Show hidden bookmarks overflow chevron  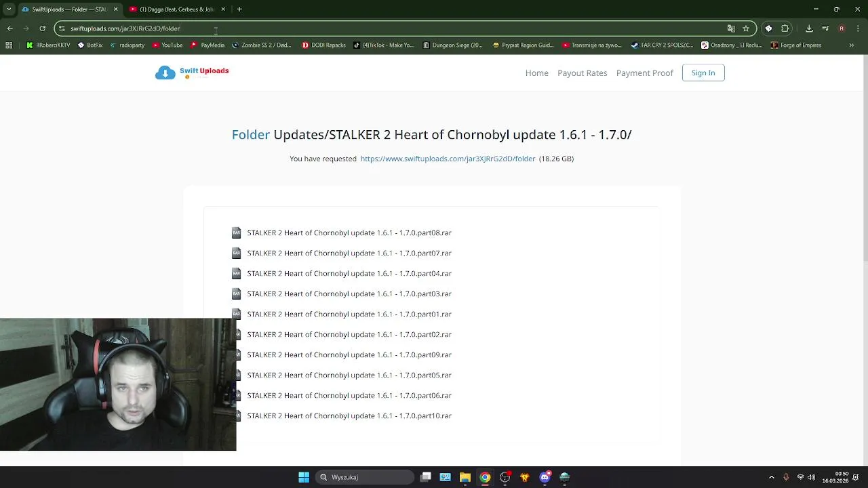click(852, 45)
